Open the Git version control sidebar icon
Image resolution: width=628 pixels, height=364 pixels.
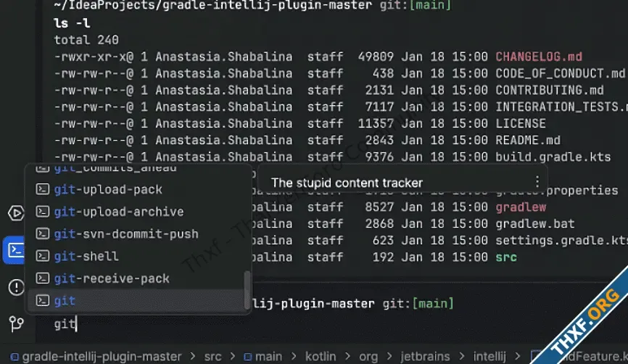[x=17, y=323]
